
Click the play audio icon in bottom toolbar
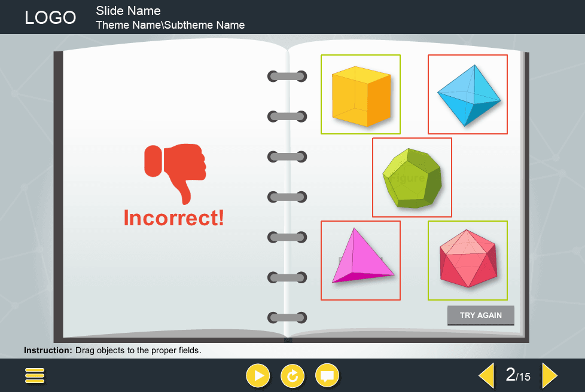coord(258,375)
